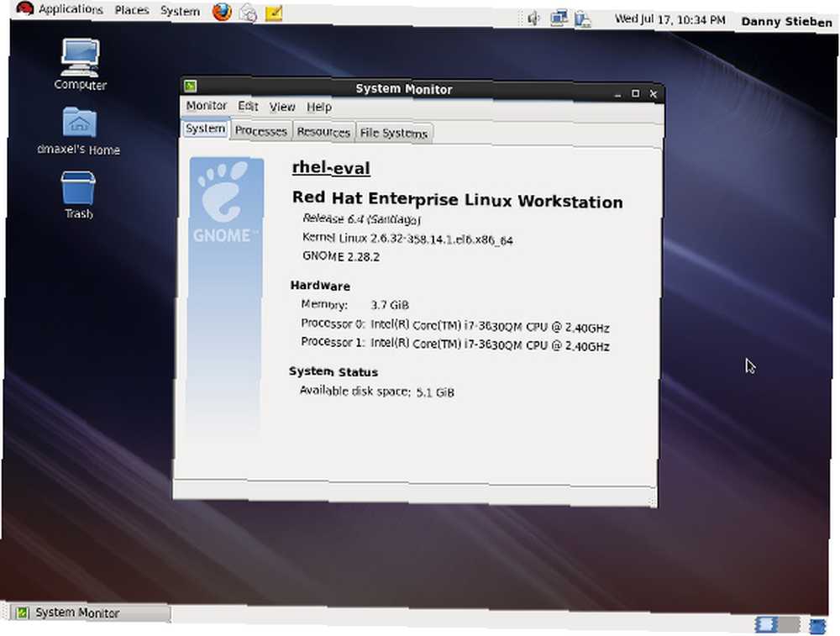Image resolution: width=840 pixels, height=636 pixels.
Task: Click the Hardware section heading
Action: pyautogui.click(x=320, y=286)
